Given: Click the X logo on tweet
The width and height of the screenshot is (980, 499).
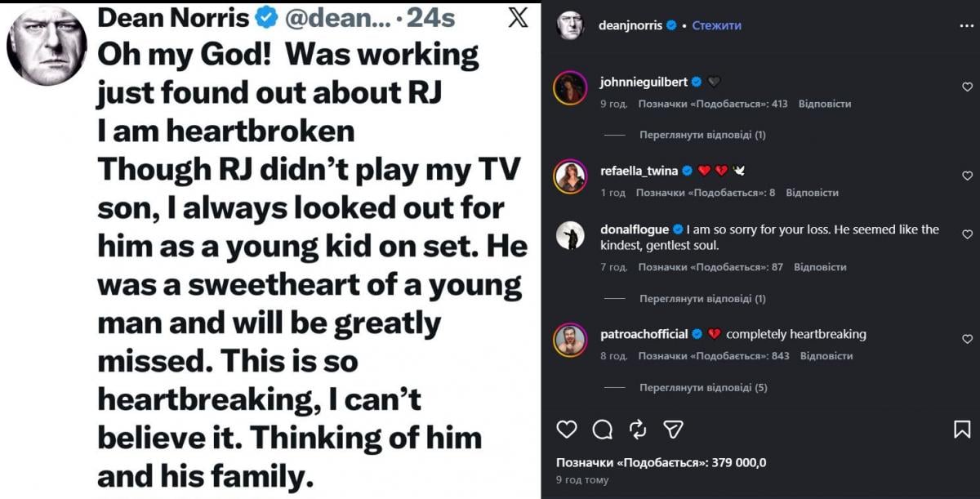Looking at the screenshot, I should pyautogui.click(x=518, y=17).
